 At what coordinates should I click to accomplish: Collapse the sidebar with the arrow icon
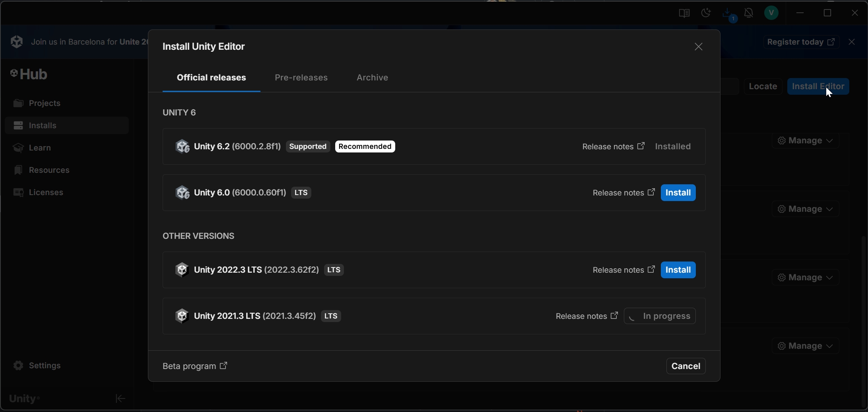tap(120, 398)
